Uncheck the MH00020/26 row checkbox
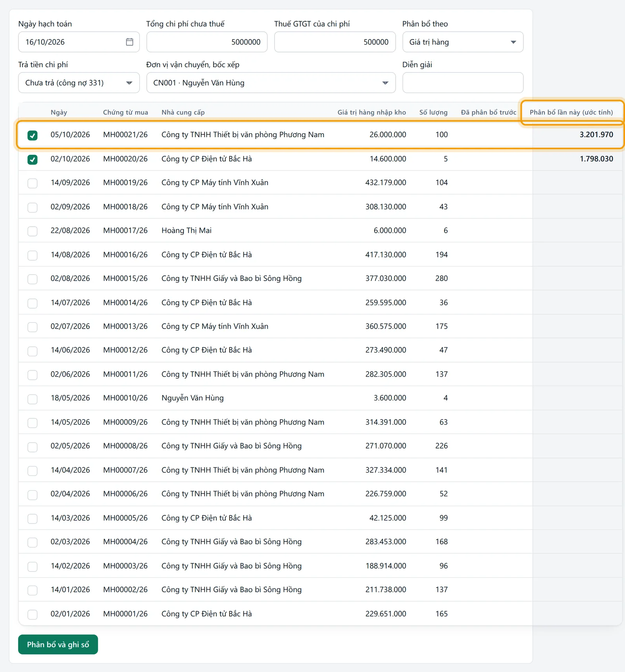Image resolution: width=625 pixels, height=672 pixels. point(32,159)
